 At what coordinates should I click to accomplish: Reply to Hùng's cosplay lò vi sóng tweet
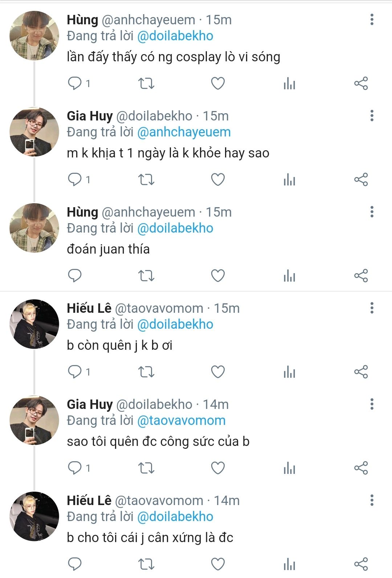(75, 83)
